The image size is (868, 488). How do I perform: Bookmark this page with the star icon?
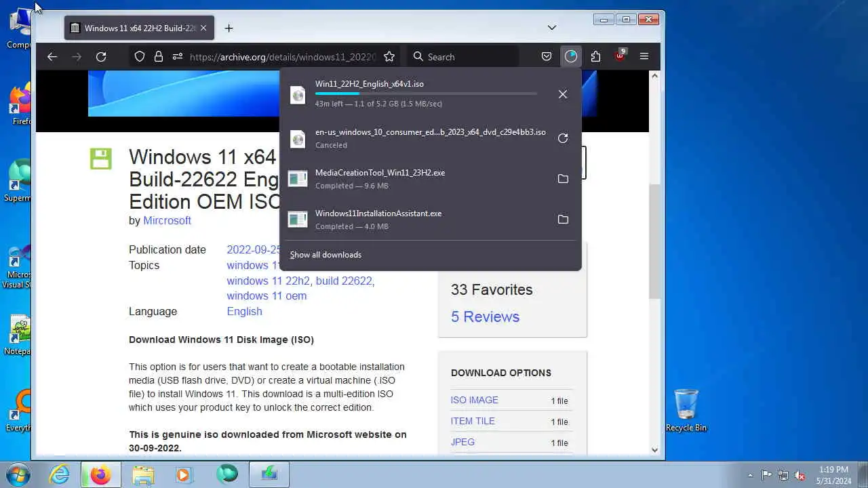[x=389, y=57]
